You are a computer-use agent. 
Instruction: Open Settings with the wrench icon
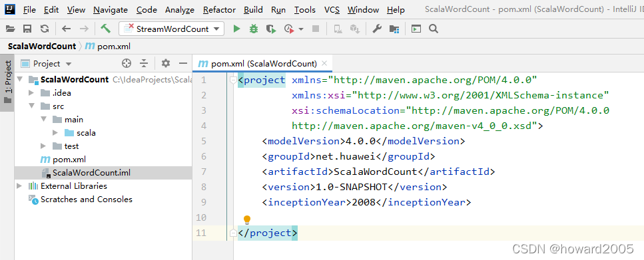pos(377,29)
